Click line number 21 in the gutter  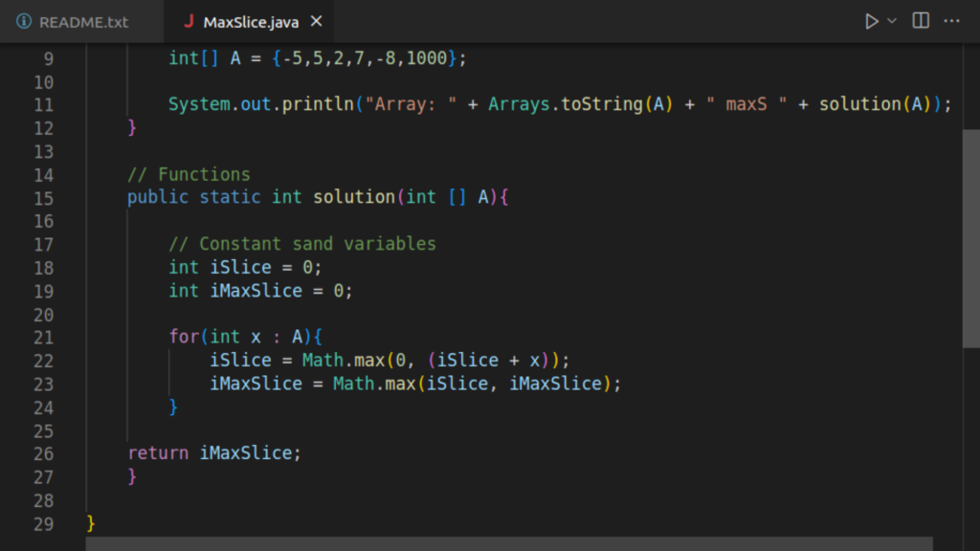click(43, 337)
